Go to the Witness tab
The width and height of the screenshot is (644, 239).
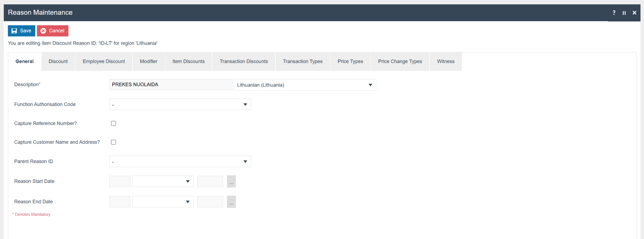446,61
